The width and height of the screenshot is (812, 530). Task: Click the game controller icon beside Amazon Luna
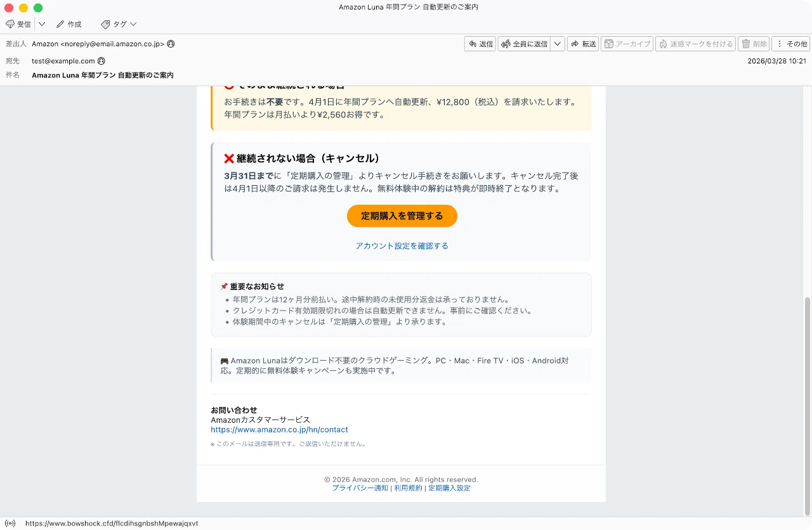pos(225,361)
